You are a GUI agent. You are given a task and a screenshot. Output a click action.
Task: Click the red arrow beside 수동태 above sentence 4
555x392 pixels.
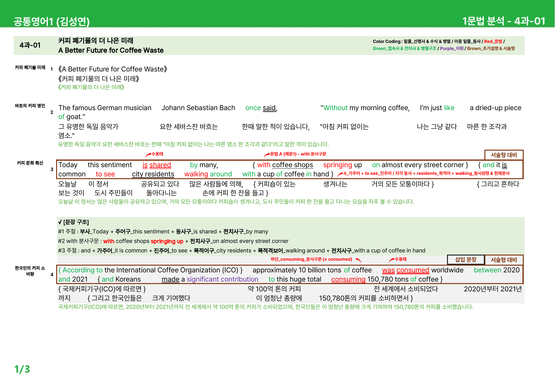coord(391,260)
